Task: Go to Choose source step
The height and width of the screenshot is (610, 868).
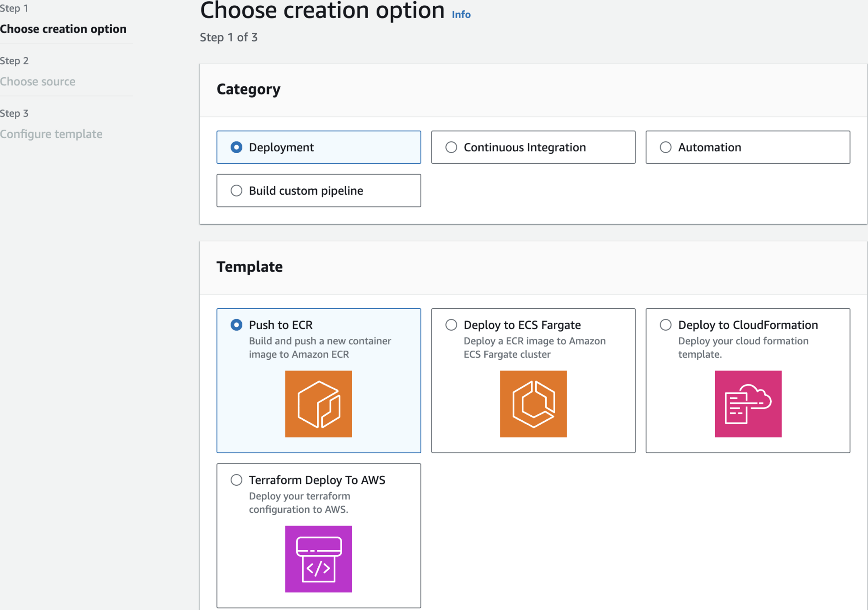Action: (x=38, y=82)
